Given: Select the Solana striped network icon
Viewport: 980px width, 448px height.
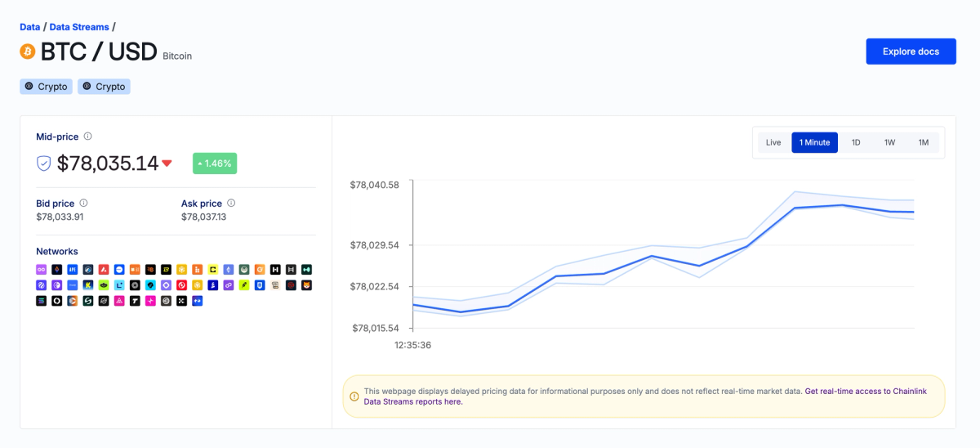Looking at the screenshot, I should (41, 301).
